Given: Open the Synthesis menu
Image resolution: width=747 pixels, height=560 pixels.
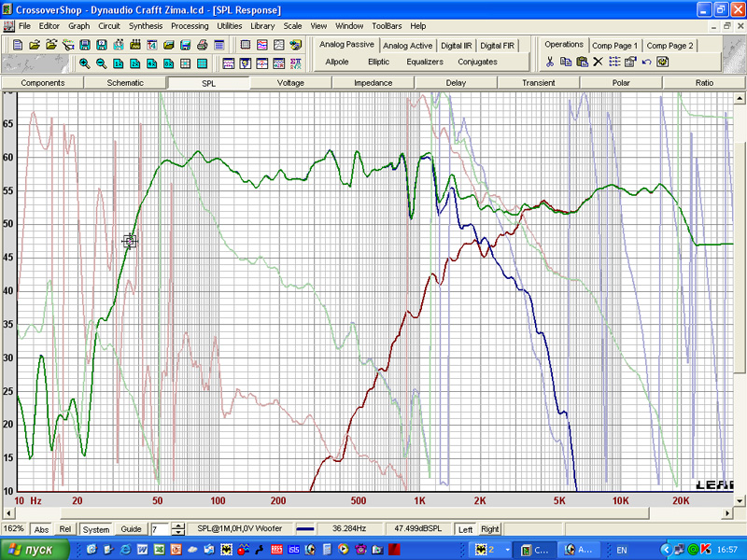Looking at the screenshot, I should (x=146, y=26).
